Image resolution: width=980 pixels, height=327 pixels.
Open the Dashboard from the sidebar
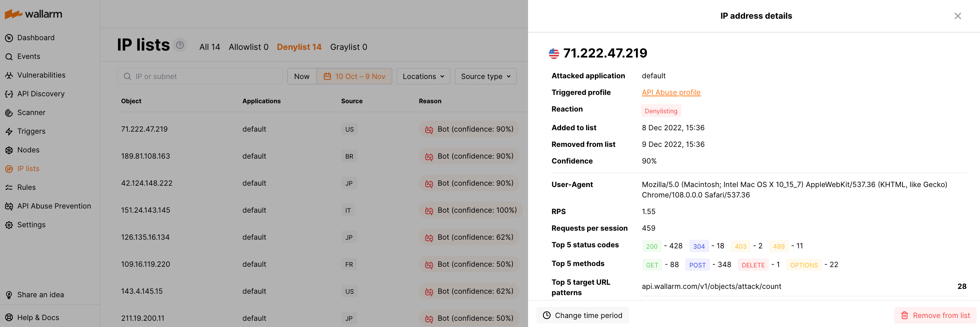[x=36, y=38]
